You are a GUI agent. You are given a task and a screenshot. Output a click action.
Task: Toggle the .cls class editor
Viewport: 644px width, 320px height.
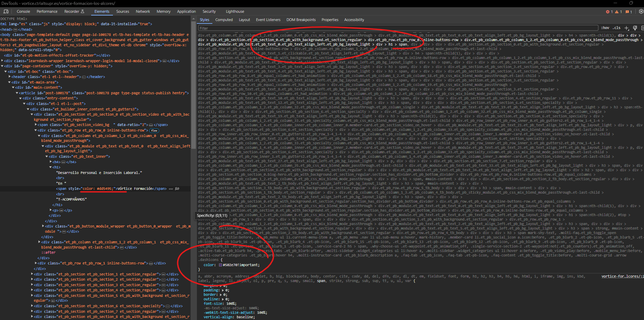pos(616,28)
